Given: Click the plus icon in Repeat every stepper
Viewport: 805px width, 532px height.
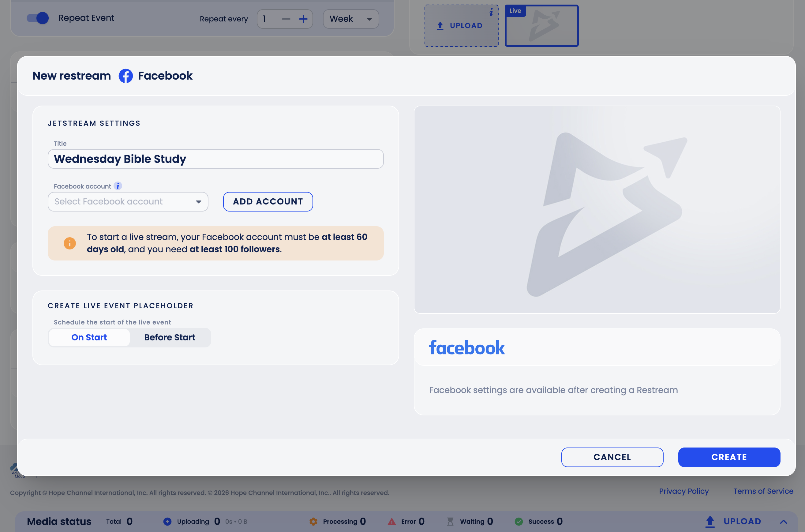Looking at the screenshot, I should [303, 19].
